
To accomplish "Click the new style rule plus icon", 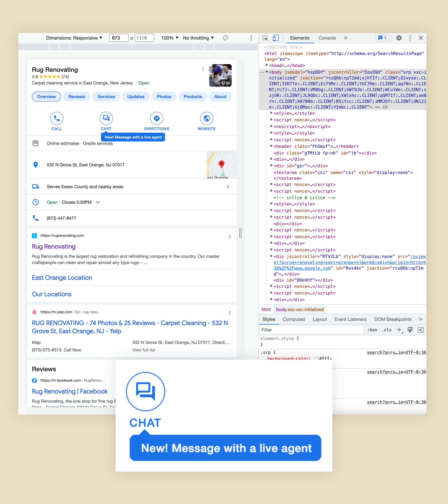I will coord(399,330).
